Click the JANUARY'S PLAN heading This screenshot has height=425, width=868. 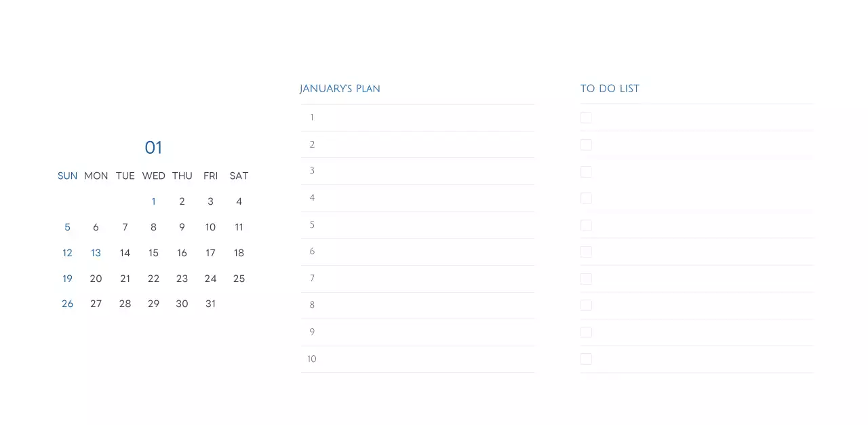340,89
